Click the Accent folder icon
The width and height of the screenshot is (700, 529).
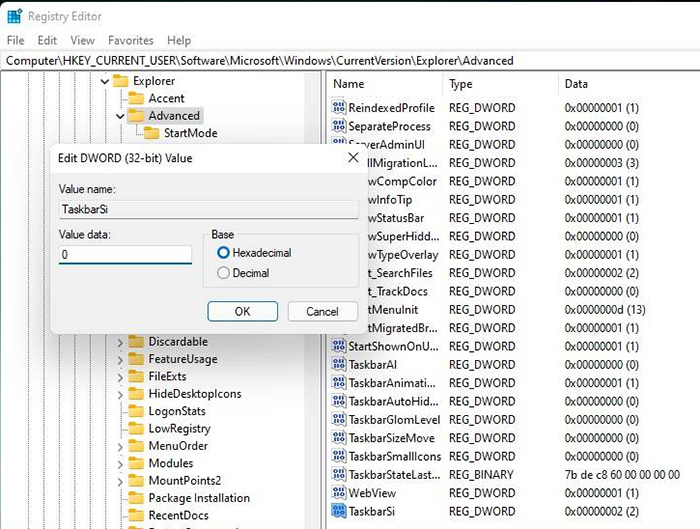[136, 98]
